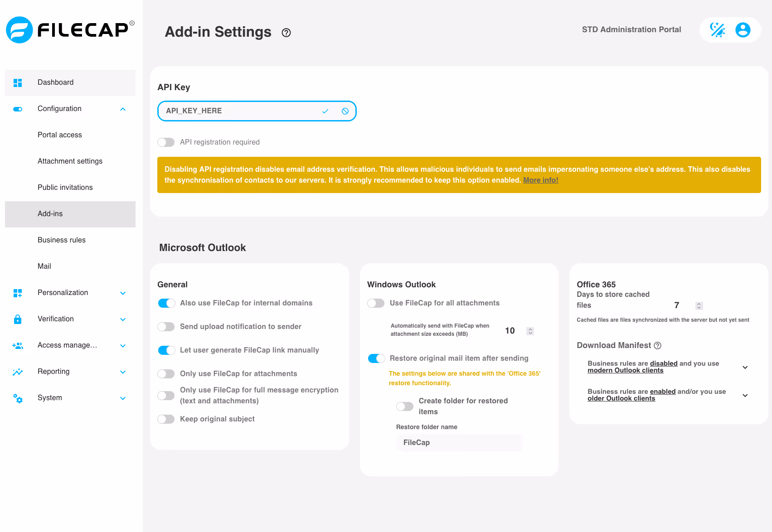This screenshot has height=532, width=772.
Task: Click the Verification lock icon
Action: [x=18, y=319]
